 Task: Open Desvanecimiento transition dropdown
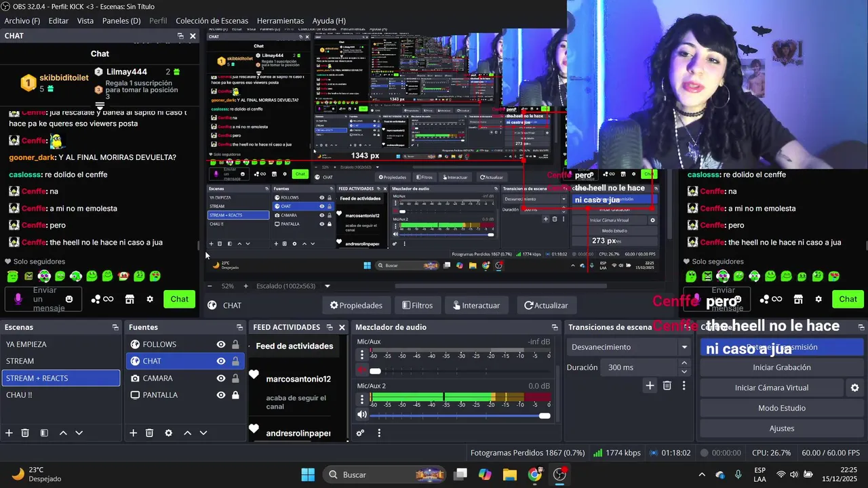point(628,347)
